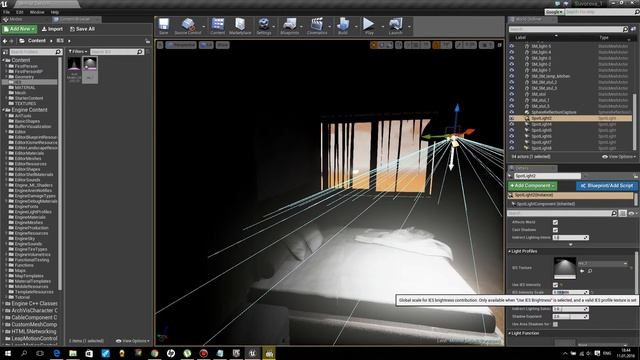640x360 pixels.
Task: Click the Launch toolbar icon
Action: (x=396, y=26)
